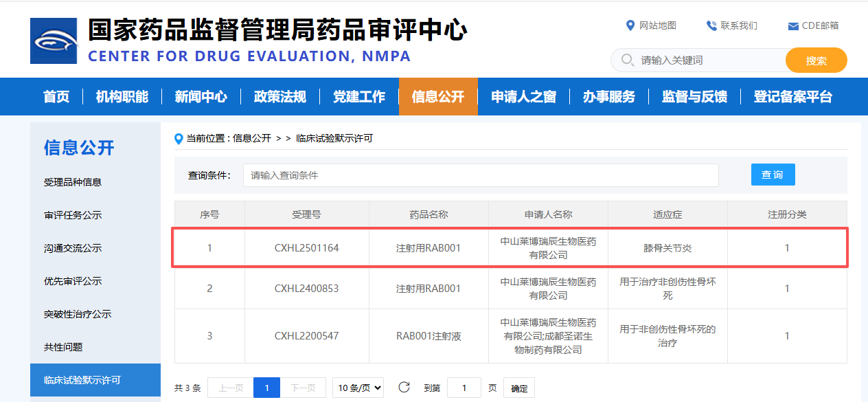Click the 查询条件 input field
The width and height of the screenshot is (868, 402).
[481, 175]
